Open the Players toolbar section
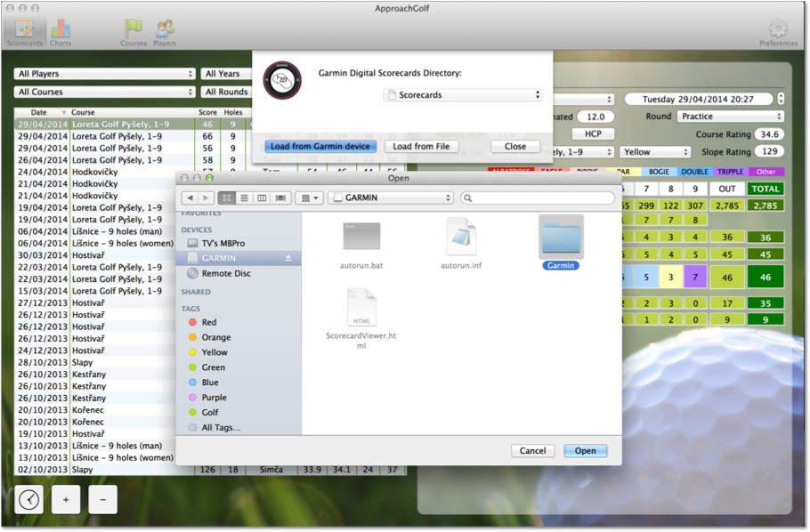The image size is (810, 532). coord(165,33)
